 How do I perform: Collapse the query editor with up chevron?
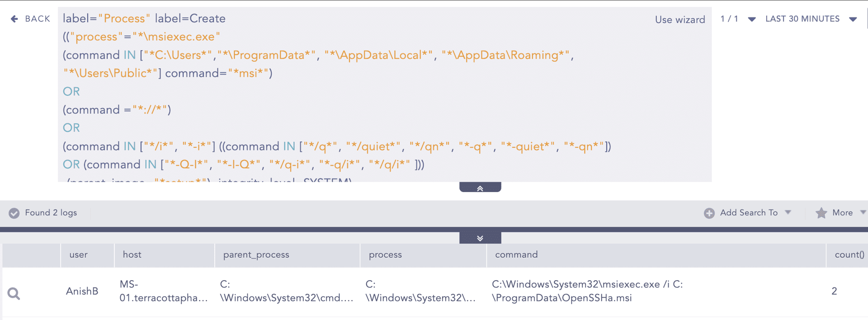[x=480, y=188]
